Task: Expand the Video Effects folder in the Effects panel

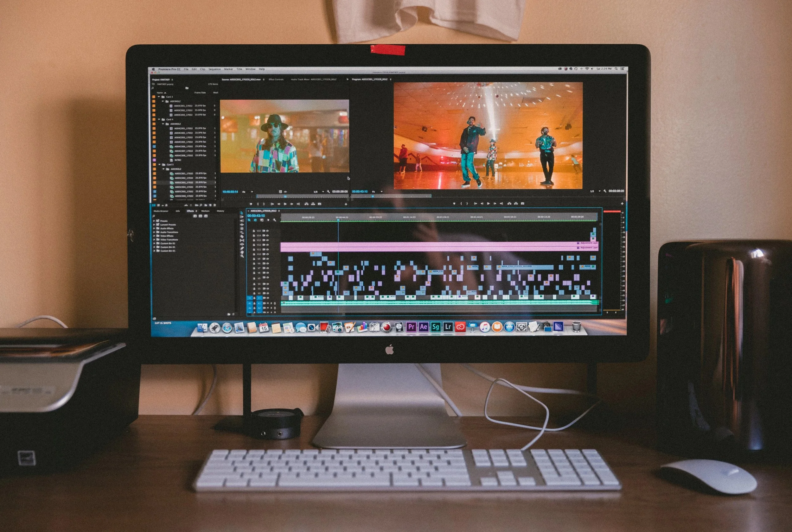Action: [x=154, y=236]
